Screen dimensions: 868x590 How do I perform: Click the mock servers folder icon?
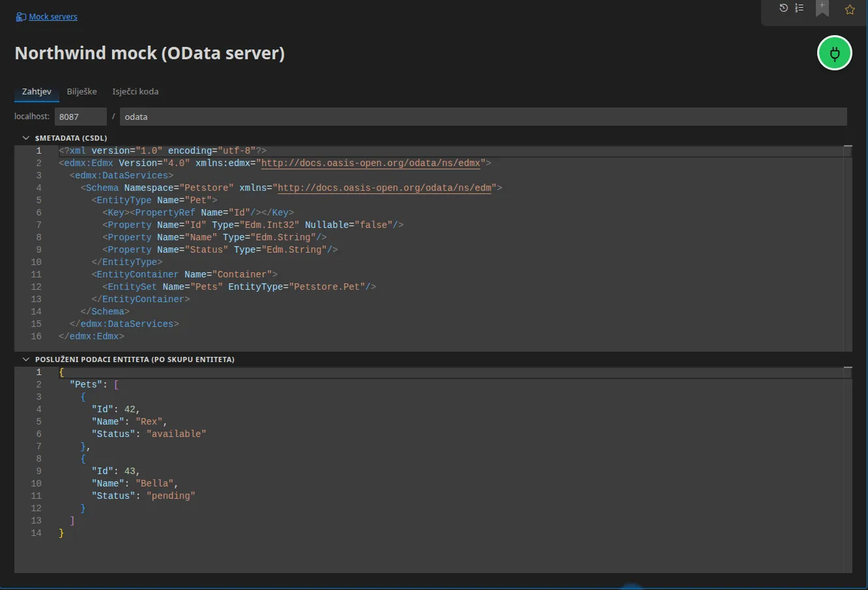[21, 17]
